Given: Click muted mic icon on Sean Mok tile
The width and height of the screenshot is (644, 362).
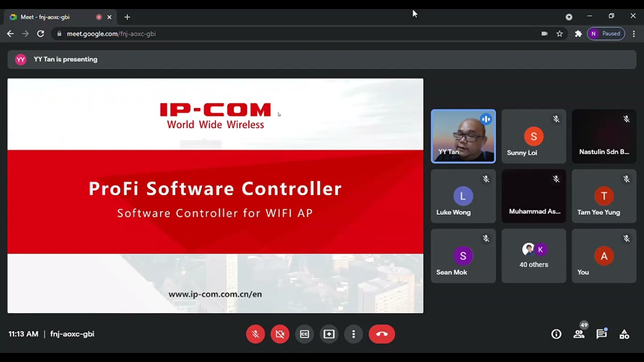Looking at the screenshot, I should [x=486, y=239].
